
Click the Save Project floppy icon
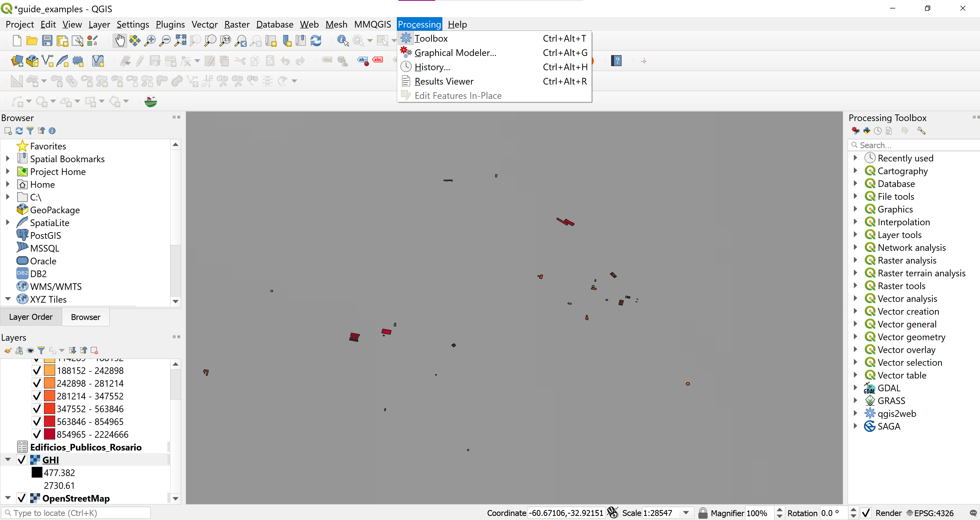[47, 41]
